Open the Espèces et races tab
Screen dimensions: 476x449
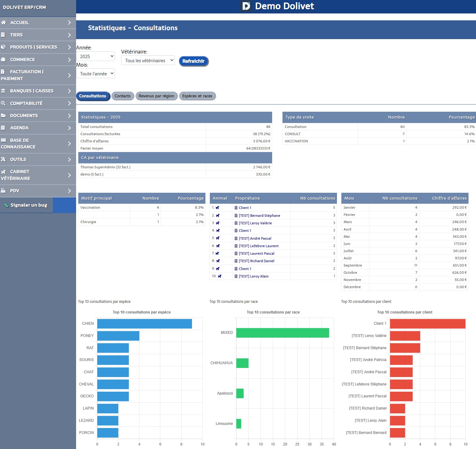197,96
